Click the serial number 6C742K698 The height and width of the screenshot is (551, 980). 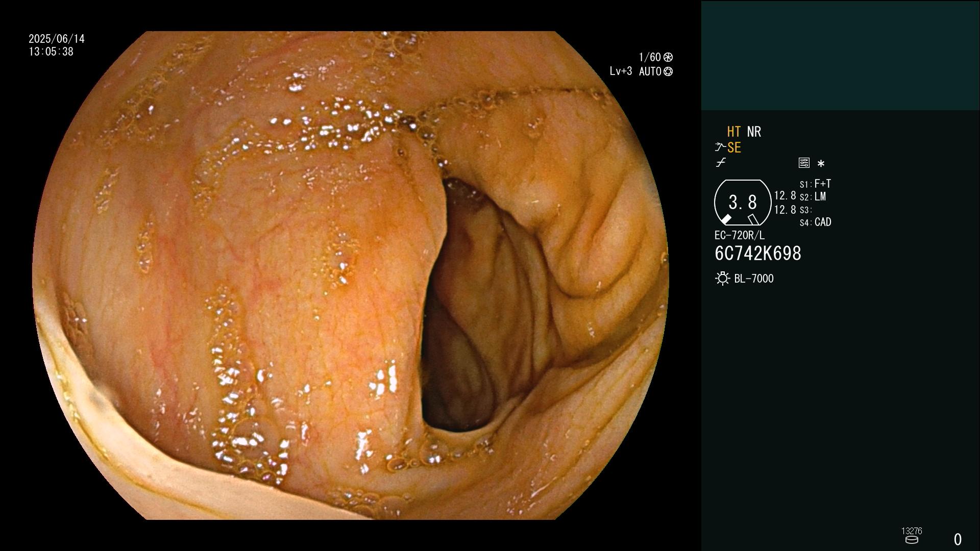coord(758,254)
